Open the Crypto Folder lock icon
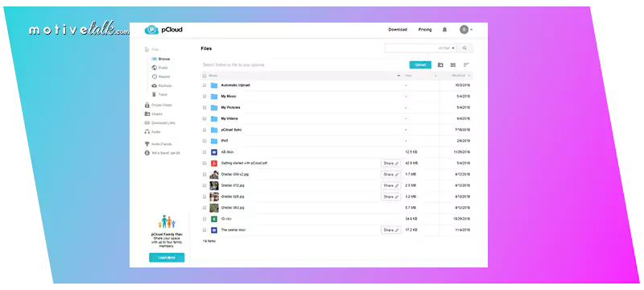Screen dimensions: 644x290 (x=147, y=106)
